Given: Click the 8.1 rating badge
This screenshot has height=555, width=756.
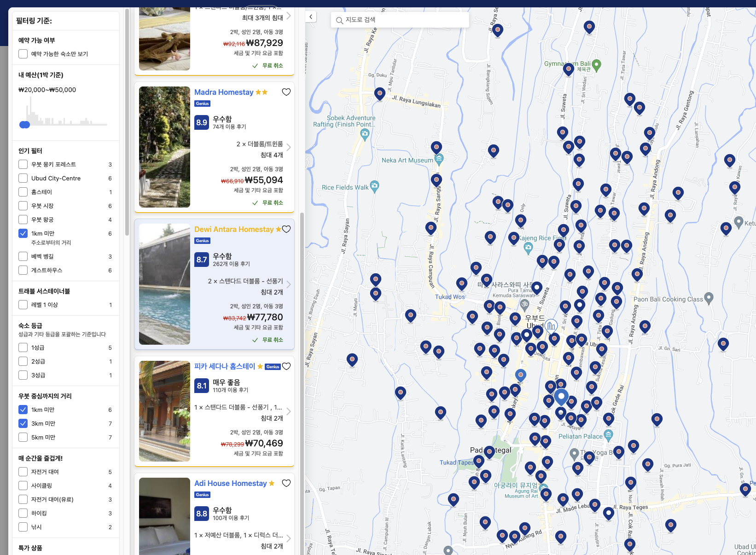Looking at the screenshot, I should point(202,386).
